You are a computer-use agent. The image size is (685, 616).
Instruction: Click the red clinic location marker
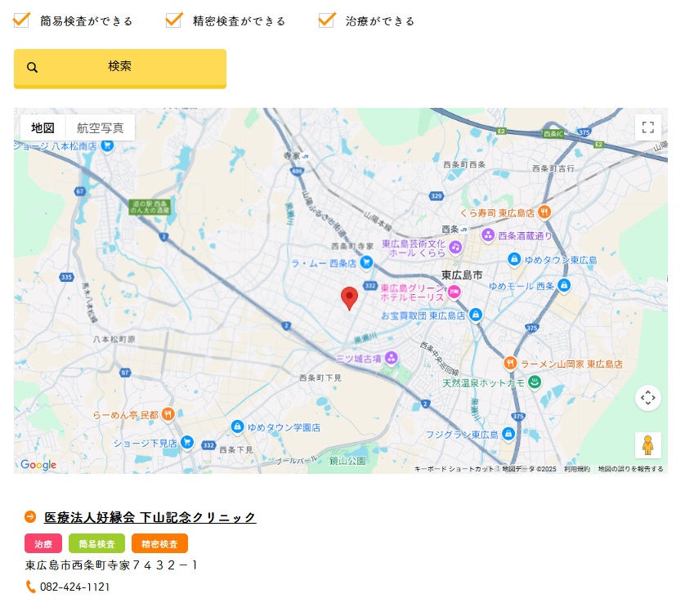(x=350, y=299)
